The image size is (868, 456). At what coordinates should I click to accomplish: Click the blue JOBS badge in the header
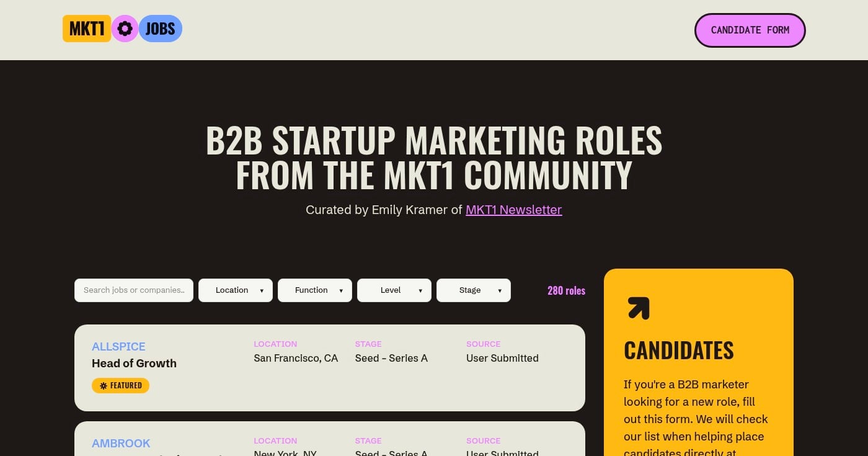point(160,28)
